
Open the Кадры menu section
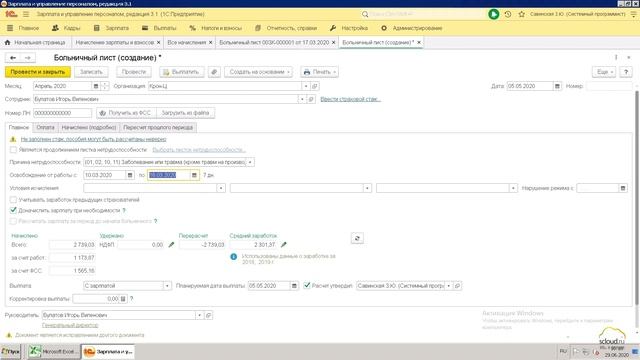coord(67,28)
